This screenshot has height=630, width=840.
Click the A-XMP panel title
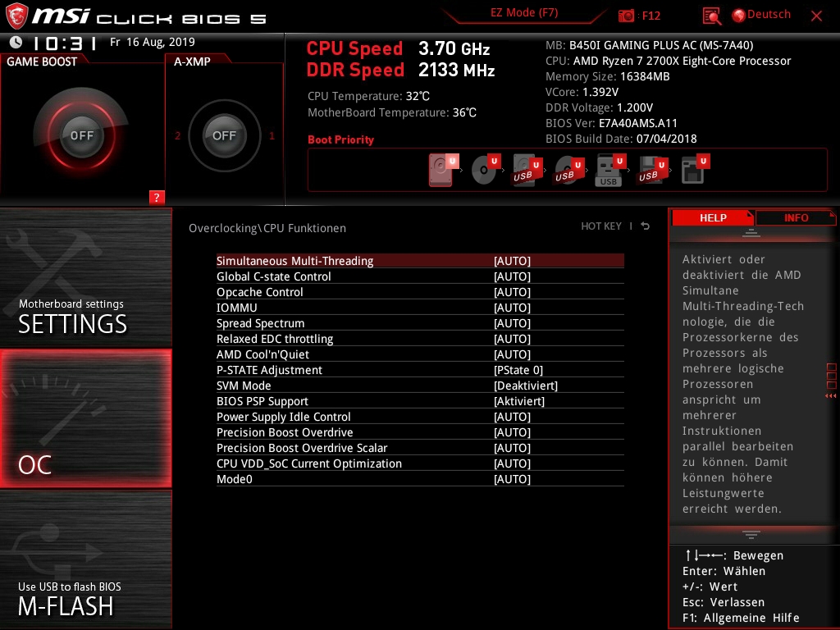tap(192, 62)
